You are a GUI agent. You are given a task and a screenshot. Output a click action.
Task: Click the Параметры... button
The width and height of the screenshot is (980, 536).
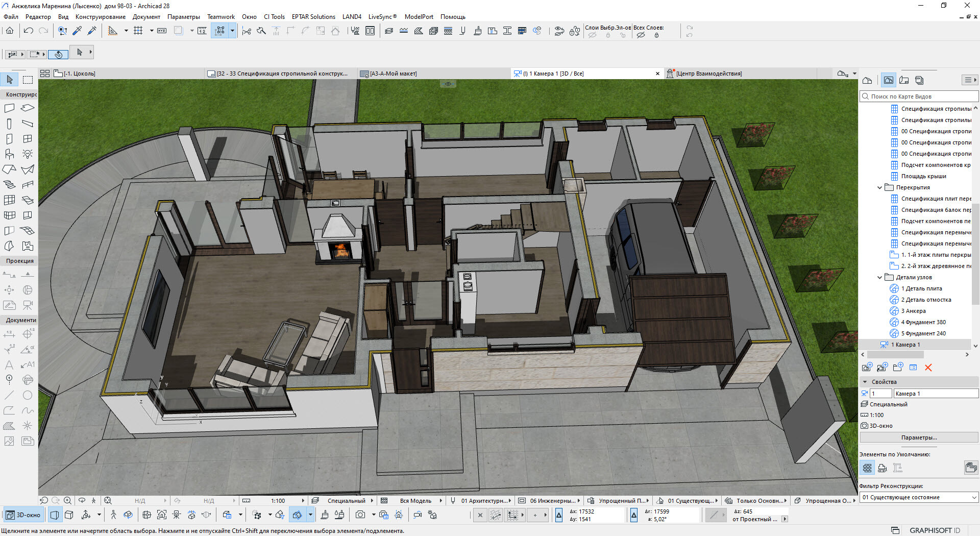coord(919,437)
